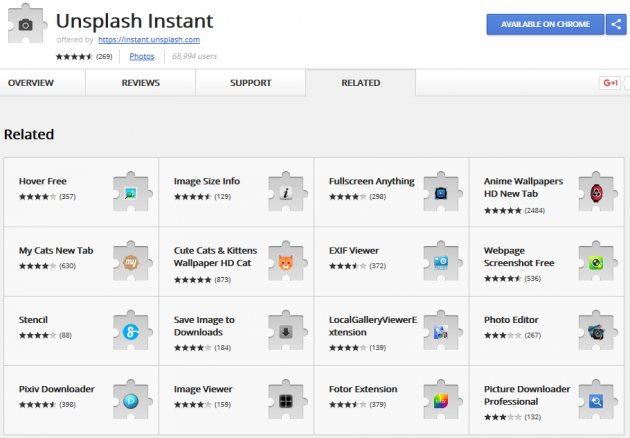The image size is (630, 438).
Task: Click the Google +1 button
Action: [610, 83]
